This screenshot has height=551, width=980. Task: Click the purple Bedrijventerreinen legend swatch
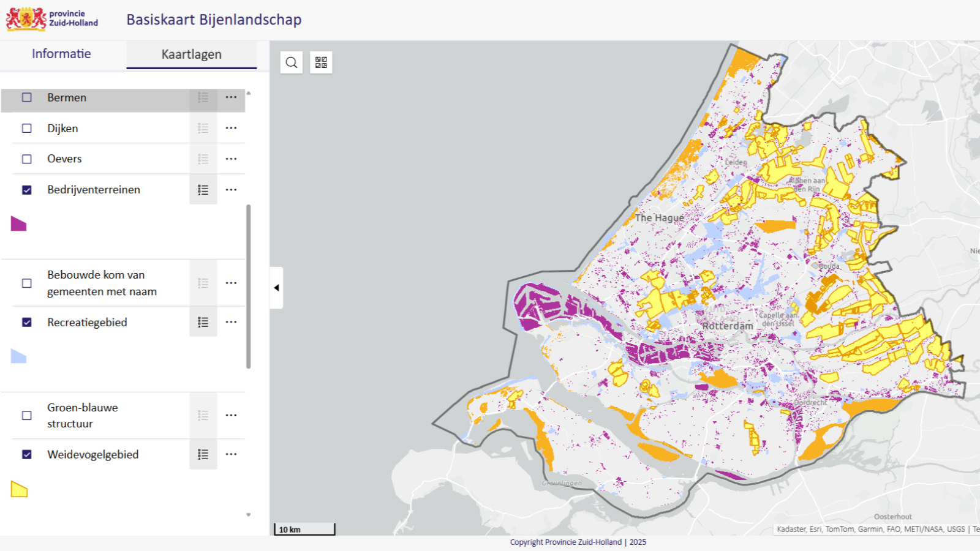(19, 224)
